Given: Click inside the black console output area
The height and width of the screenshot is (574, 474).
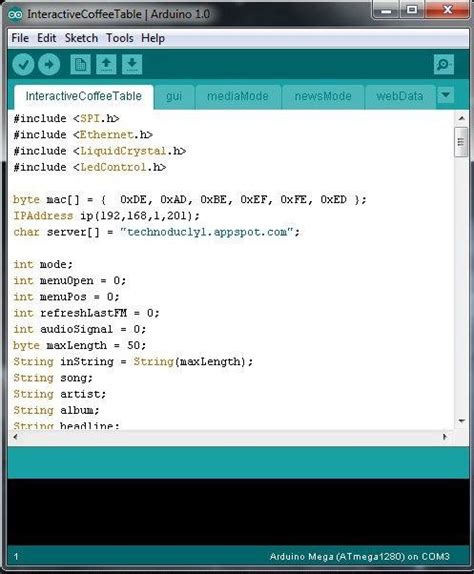Looking at the screenshot, I should coord(238,511).
